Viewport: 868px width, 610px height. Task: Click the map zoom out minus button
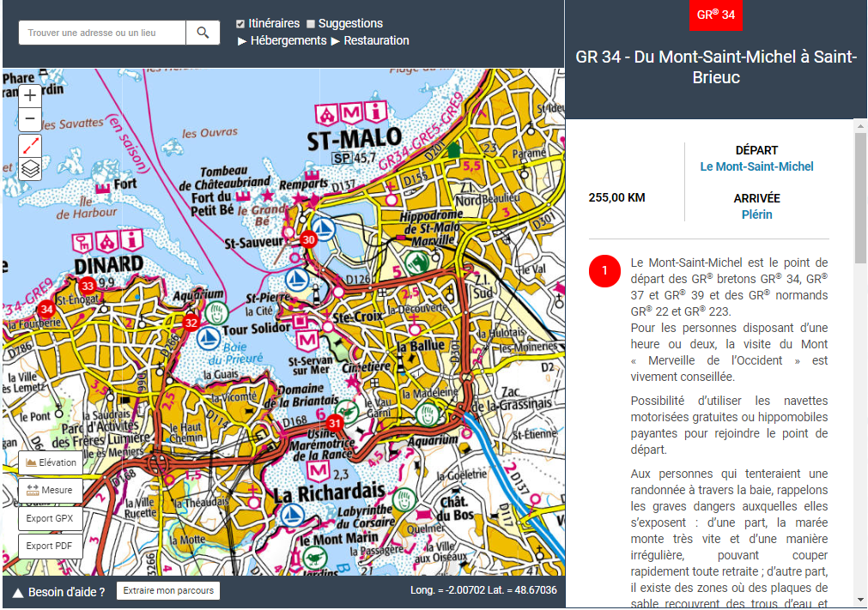coord(30,119)
